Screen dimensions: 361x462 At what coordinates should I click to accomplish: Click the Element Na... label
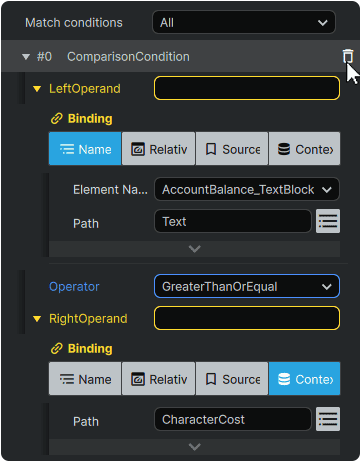[110, 190]
